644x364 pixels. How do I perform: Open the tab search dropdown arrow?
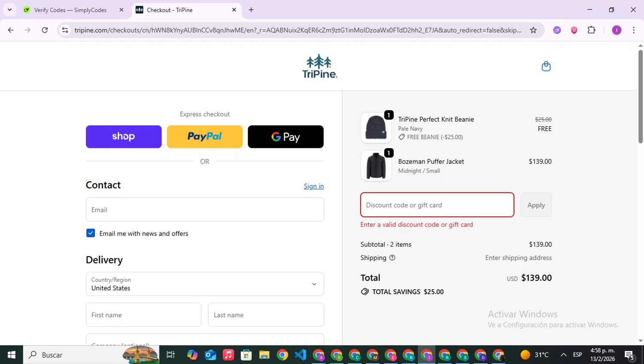(x=9, y=10)
